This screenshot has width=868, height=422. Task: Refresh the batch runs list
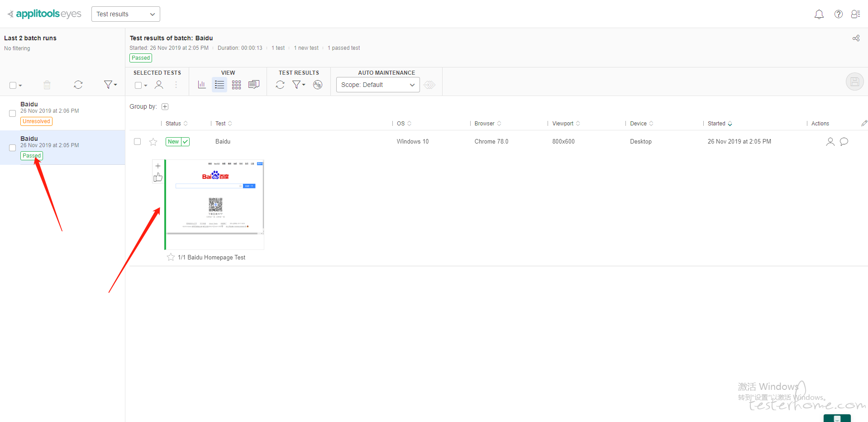(x=78, y=85)
